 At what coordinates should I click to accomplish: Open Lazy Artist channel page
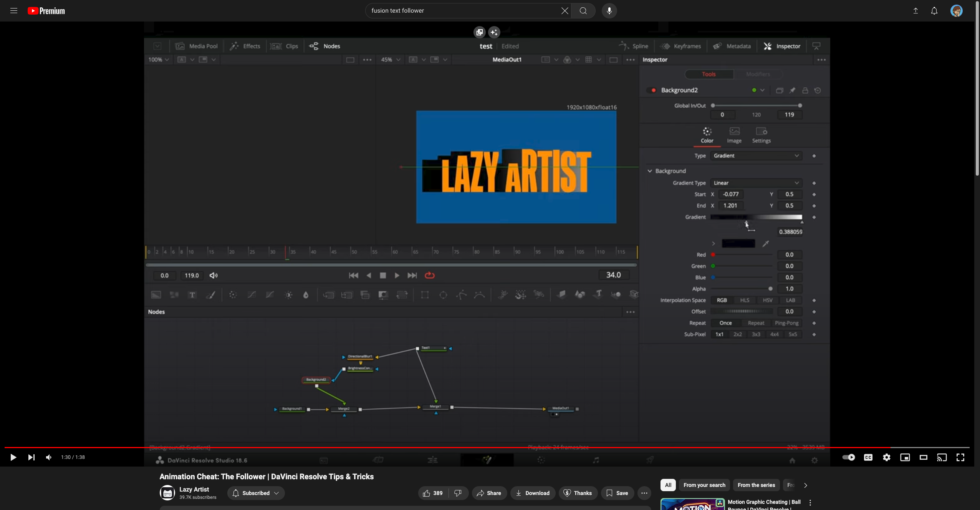point(194,489)
